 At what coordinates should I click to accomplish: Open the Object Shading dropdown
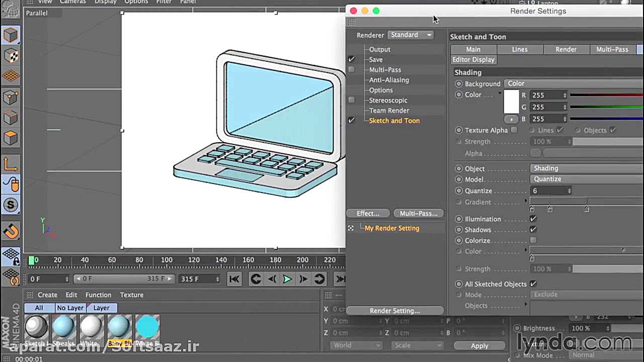(x=587, y=168)
